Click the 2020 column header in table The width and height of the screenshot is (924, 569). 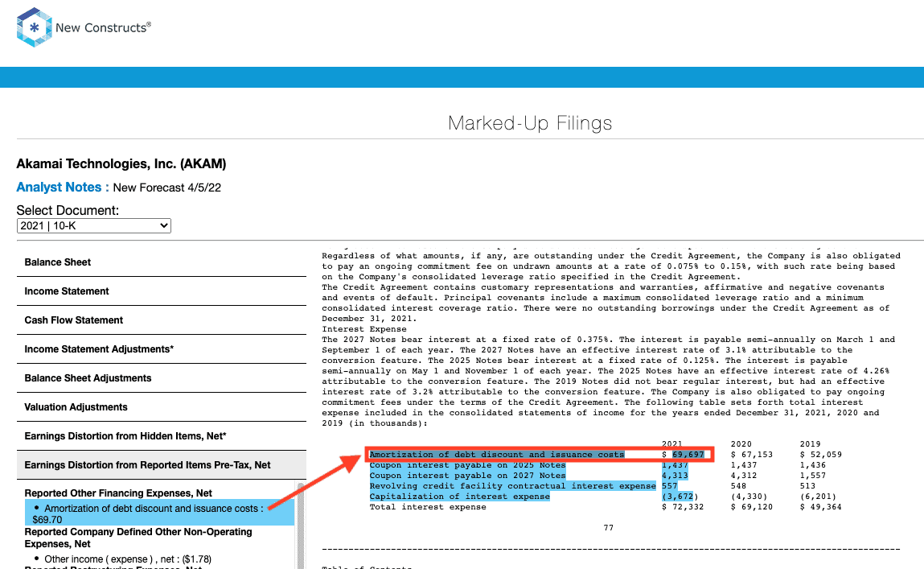[x=741, y=444]
